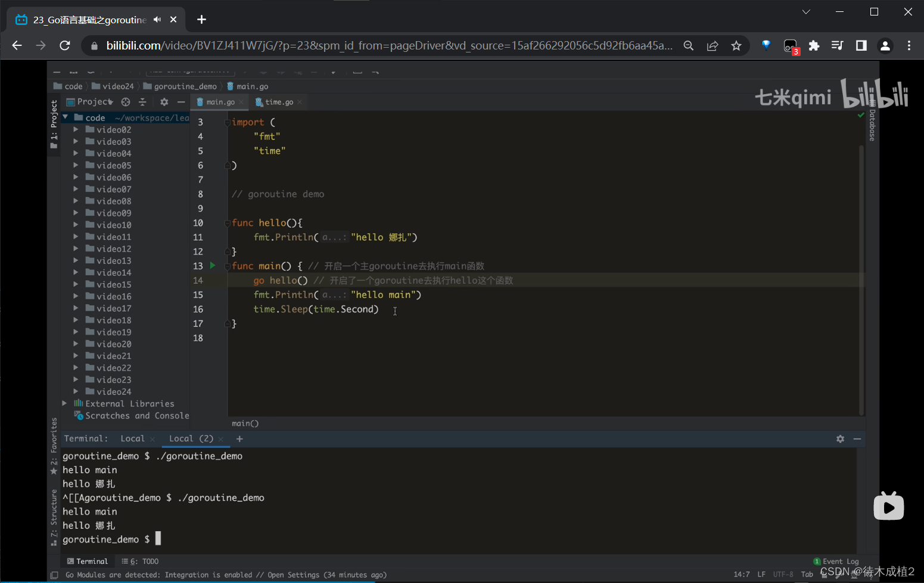Viewport: 924px width, 583px height.
Task: Select the video05 folder in tree
Action: (114, 165)
